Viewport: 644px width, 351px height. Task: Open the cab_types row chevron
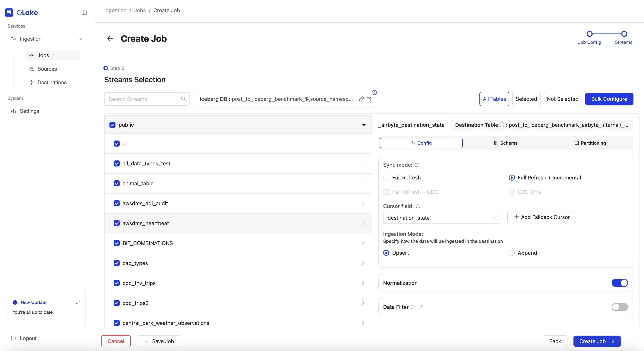[363, 263]
